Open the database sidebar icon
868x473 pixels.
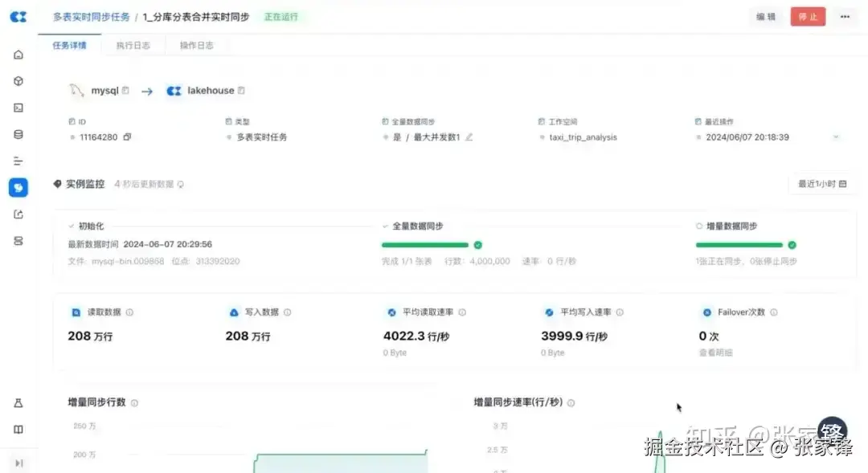point(18,134)
